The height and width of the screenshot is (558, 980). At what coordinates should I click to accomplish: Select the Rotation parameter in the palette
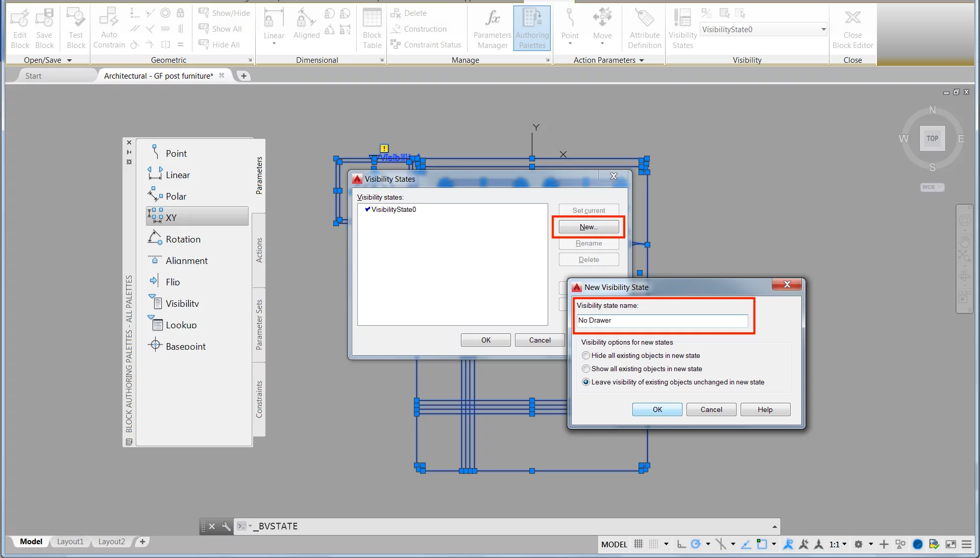(x=182, y=238)
